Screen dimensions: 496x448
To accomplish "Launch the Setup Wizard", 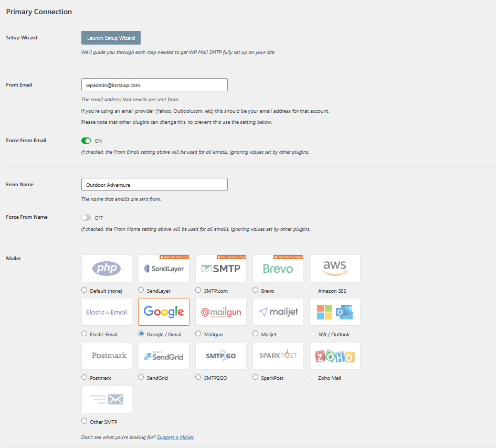I will tap(111, 38).
